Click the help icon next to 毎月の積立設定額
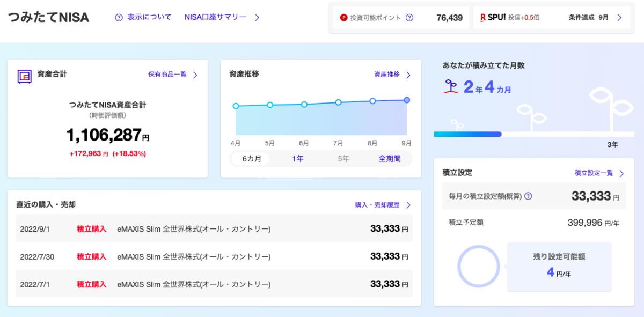The image size is (644, 317). (x=528, y=196)
